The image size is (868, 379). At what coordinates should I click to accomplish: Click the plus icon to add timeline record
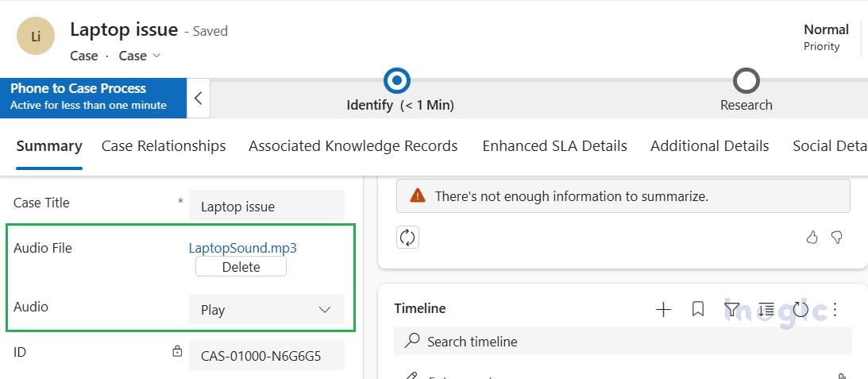[x=663, y=309]
